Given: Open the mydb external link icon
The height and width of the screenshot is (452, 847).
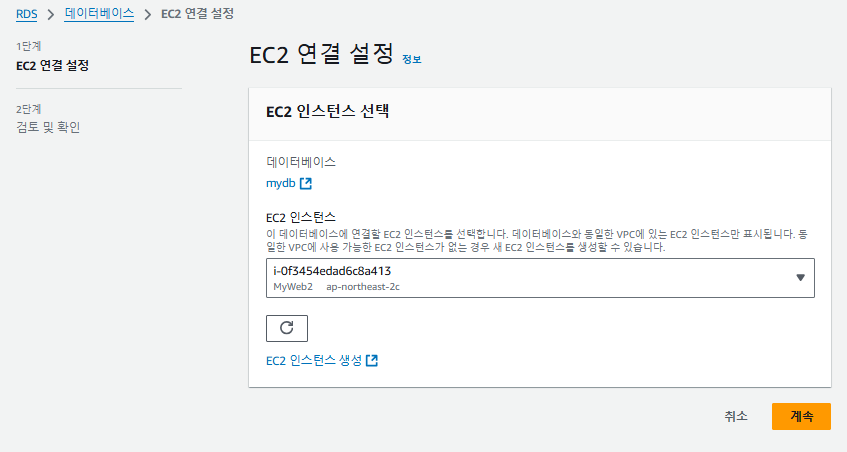Looking at the screenshot, I should pos(306,184).
